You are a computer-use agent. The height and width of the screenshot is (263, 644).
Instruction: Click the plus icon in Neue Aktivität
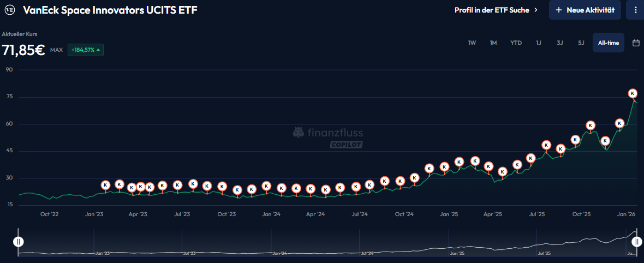click(x=558, y=10)
